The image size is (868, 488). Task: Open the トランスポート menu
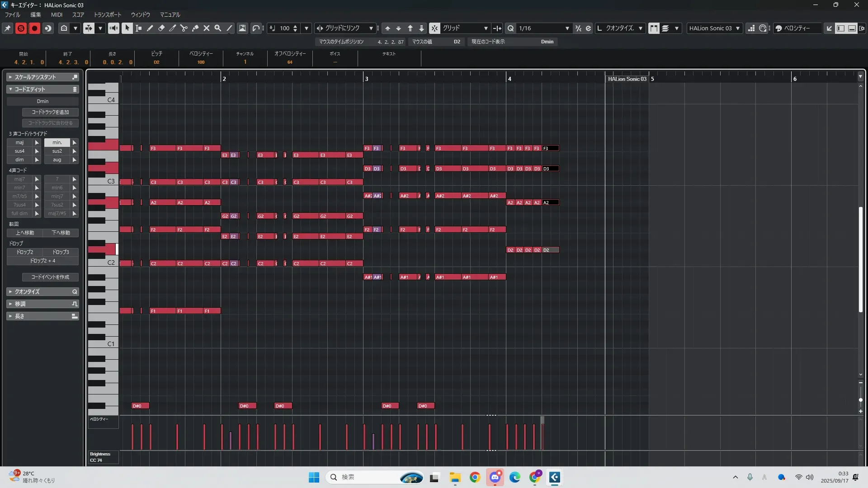click(x=107, y=14)
